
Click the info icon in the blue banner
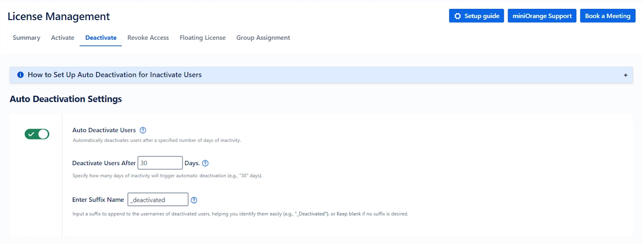21,75
